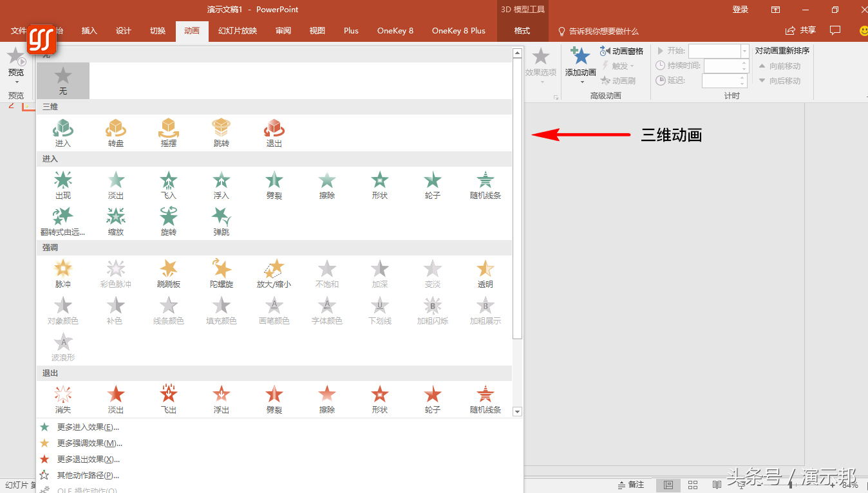
Task: Select the 翻转式由远 entrance effect
Action: click(63, 221)
